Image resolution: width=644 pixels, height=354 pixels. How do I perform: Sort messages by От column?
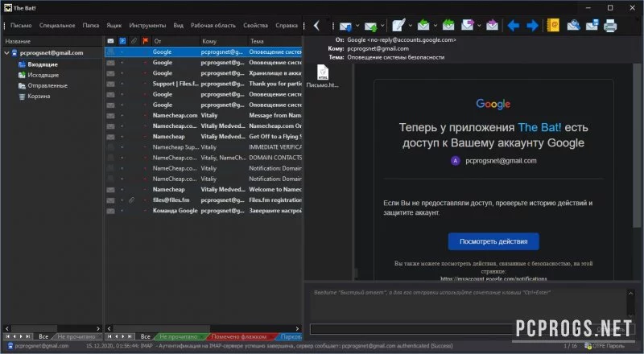click(x=175, y=41)
